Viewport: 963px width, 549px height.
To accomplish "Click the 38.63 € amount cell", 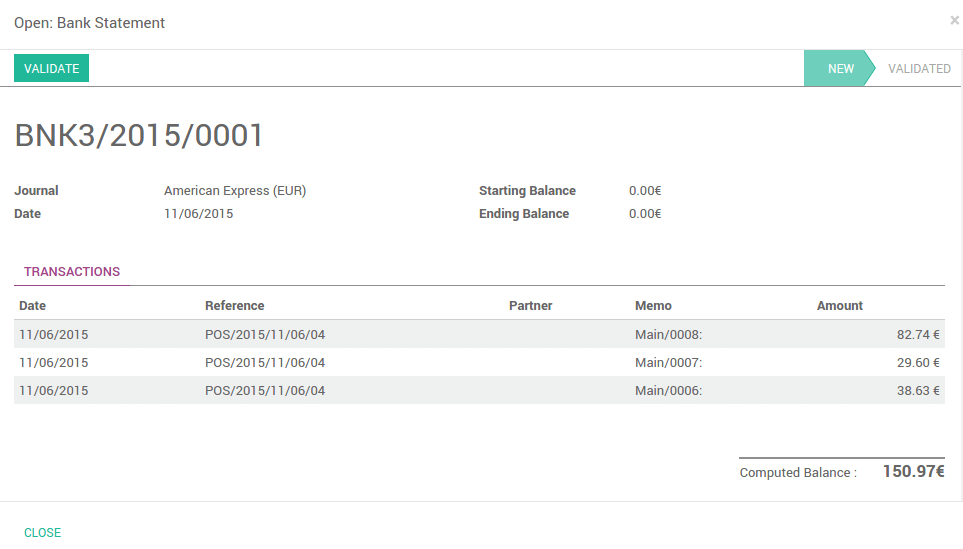I will [918, 391].
